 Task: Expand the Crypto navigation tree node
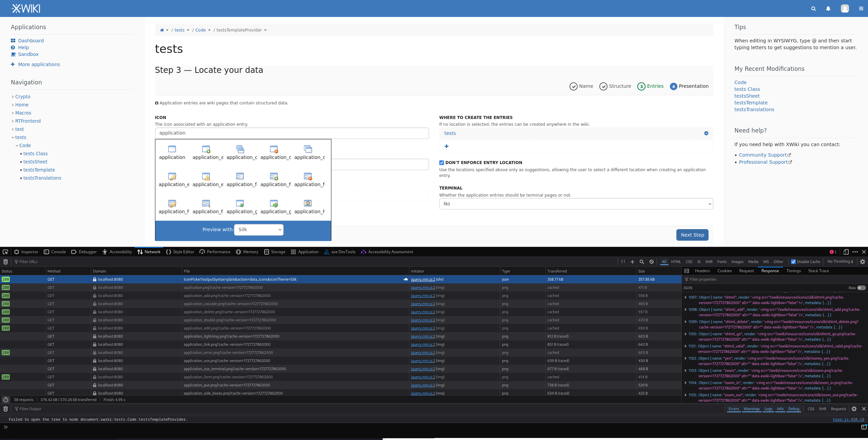click(x=13, y=97)
